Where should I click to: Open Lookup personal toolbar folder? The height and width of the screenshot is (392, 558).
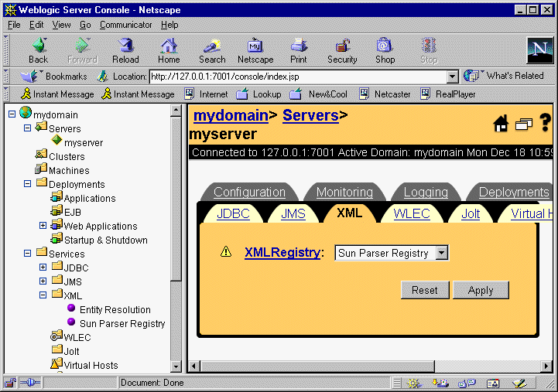coord(258,94)
